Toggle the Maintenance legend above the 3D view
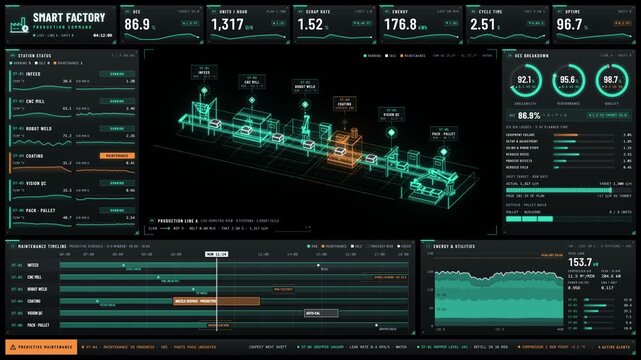The image size is (641, 360). coord(413,56)
